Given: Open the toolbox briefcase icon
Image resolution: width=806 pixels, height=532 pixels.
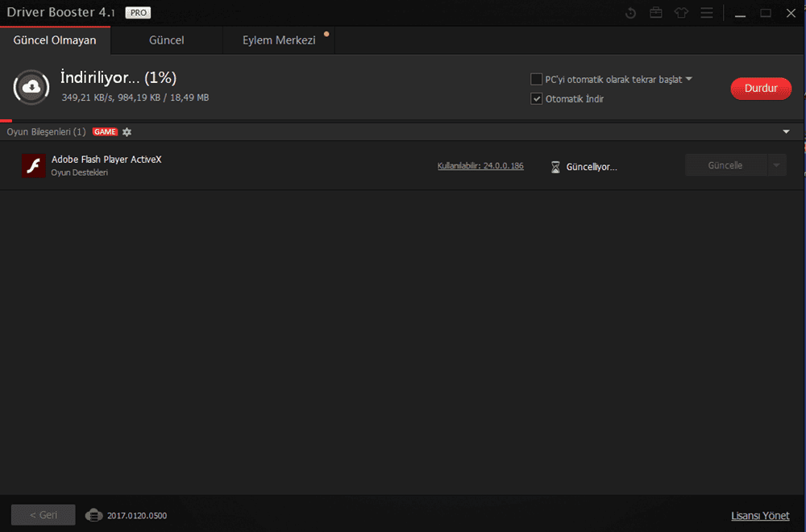Looking at the screenshot, I should pyautogui.click(x=656, y=13).
